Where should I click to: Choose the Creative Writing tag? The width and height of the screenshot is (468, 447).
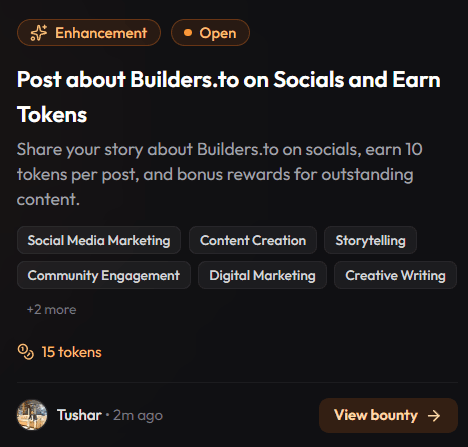(395, 275)
